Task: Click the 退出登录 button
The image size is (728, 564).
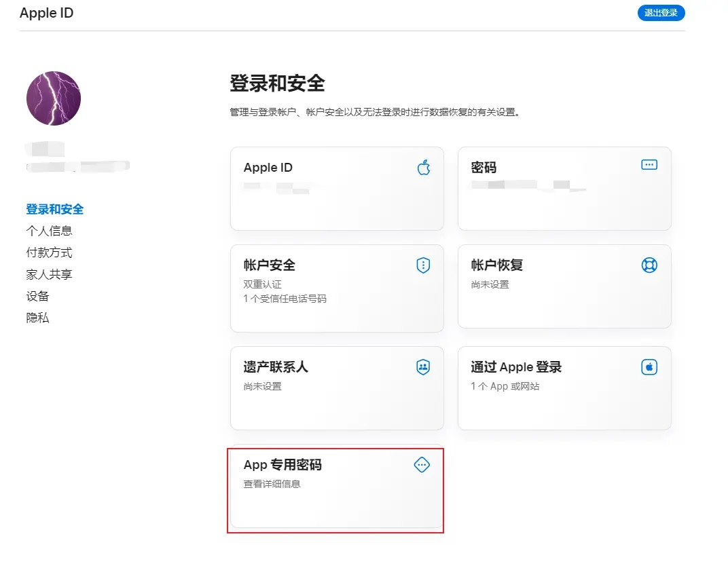Action: [660, 12]
